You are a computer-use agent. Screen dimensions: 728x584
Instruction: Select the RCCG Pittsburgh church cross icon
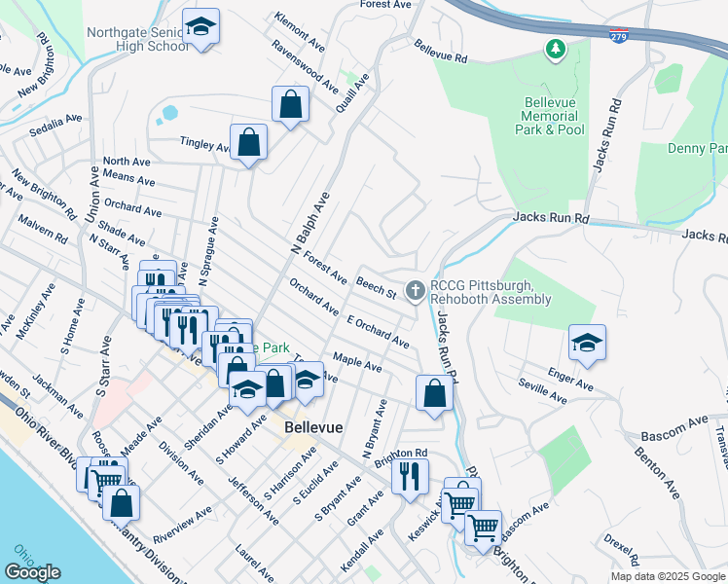[x=416, y=290]
